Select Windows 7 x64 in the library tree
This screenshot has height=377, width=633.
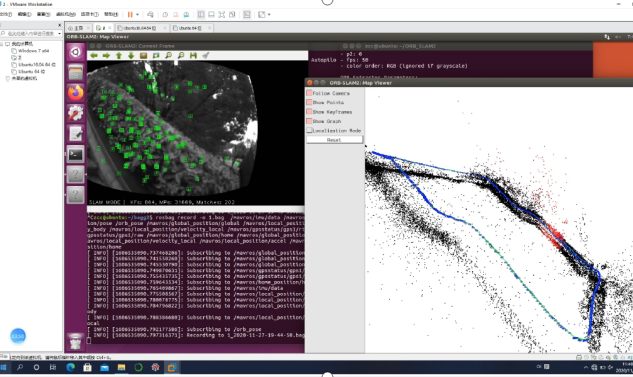(33, 51)
